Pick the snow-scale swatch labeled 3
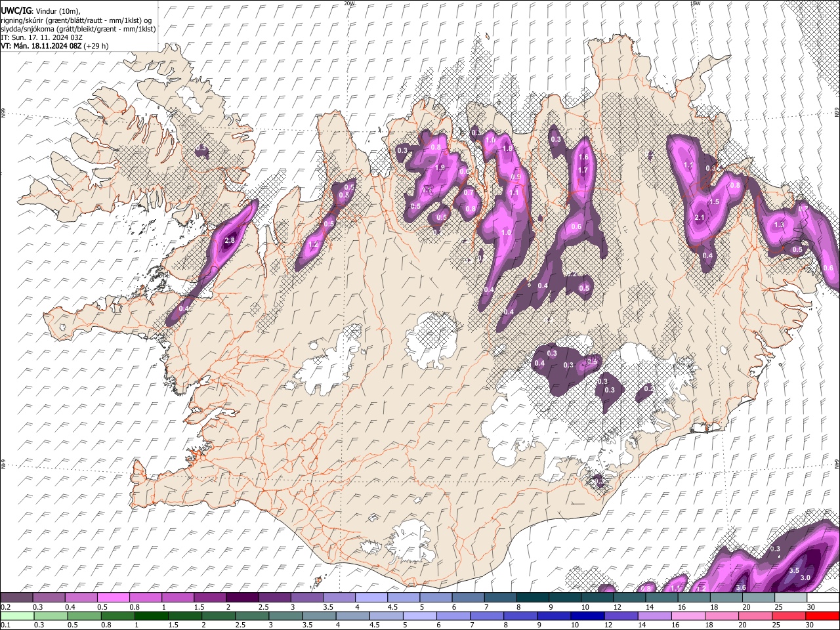Screen dimensions: 840x630 pos(306,597)
